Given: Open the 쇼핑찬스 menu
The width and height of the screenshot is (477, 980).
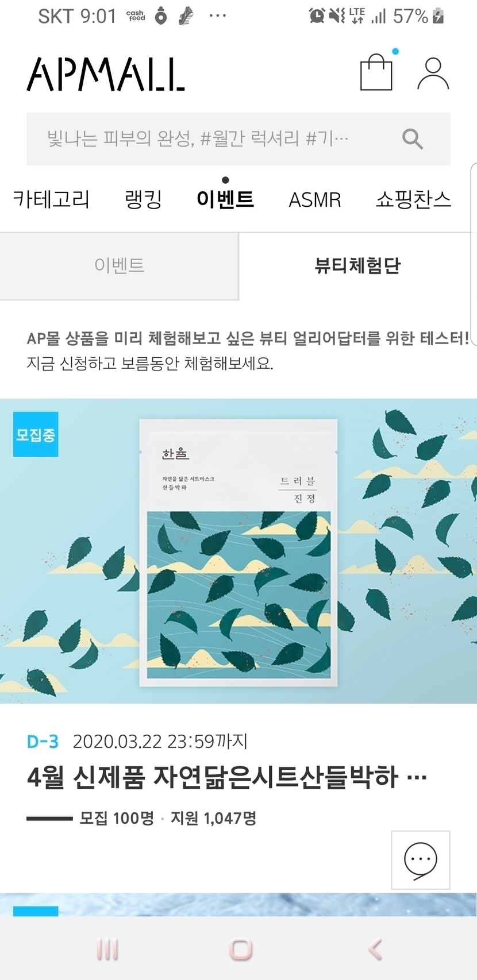Looking at the screenshot, I should click(x=413, y=200).
